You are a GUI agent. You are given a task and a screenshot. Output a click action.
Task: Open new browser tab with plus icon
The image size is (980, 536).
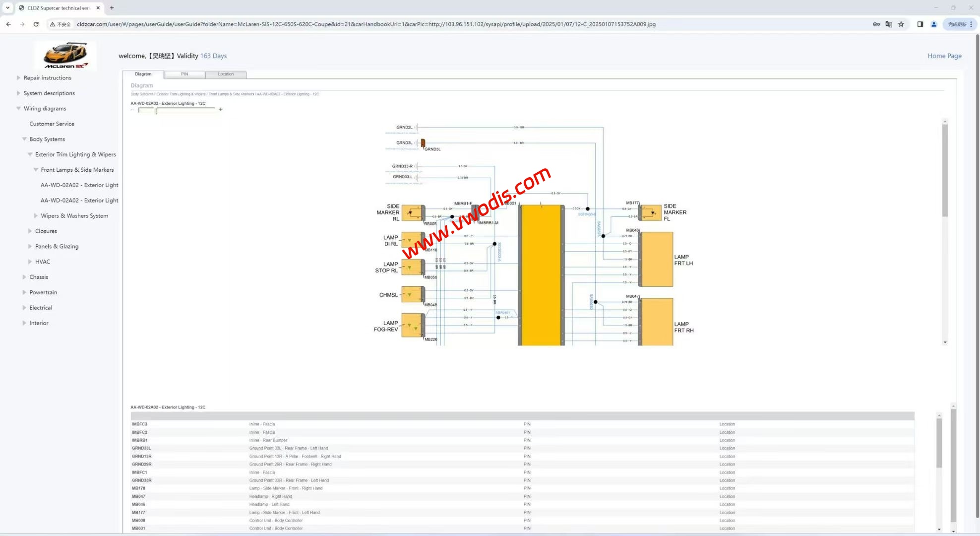coord(112,8)
